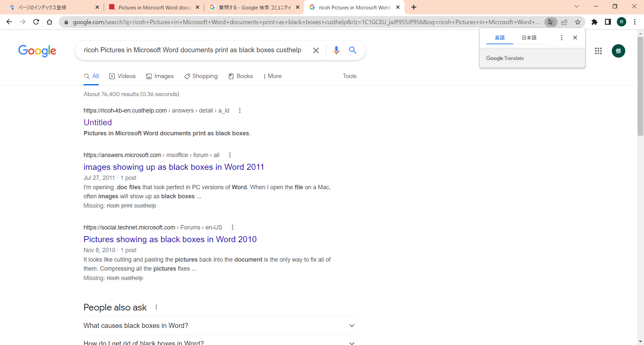Reload the current page
The height and width of the screenshot is (345, 644).
pyautogui.click(x=36, y=22)
